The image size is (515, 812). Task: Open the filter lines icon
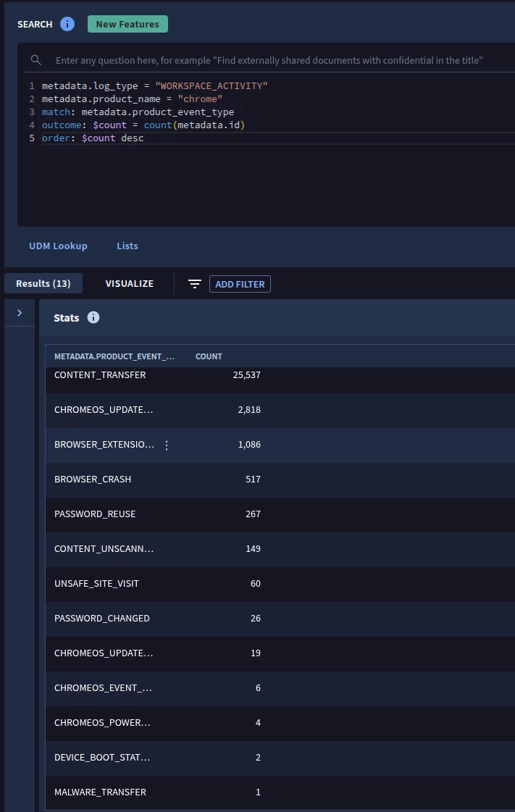pyautogui.click(x=195, y=284)
